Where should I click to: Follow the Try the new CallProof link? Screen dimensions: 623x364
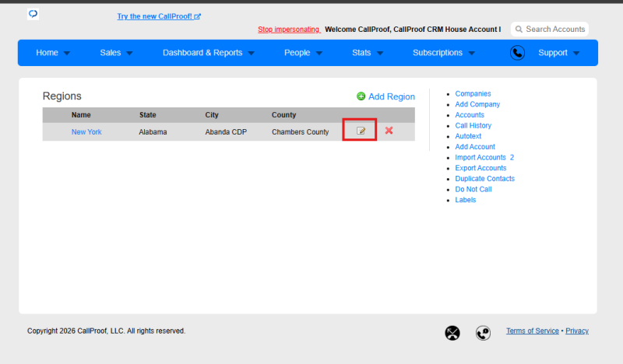coord(159,16)
